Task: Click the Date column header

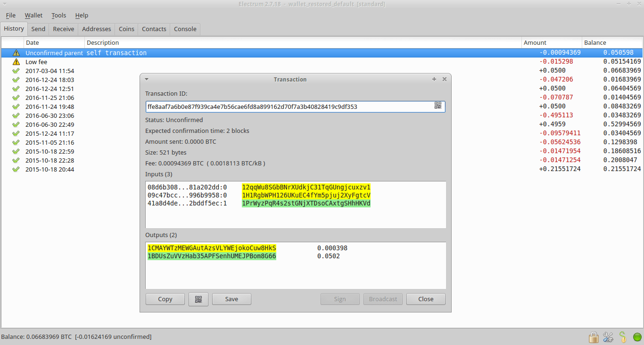Action: tap(54, 42)
